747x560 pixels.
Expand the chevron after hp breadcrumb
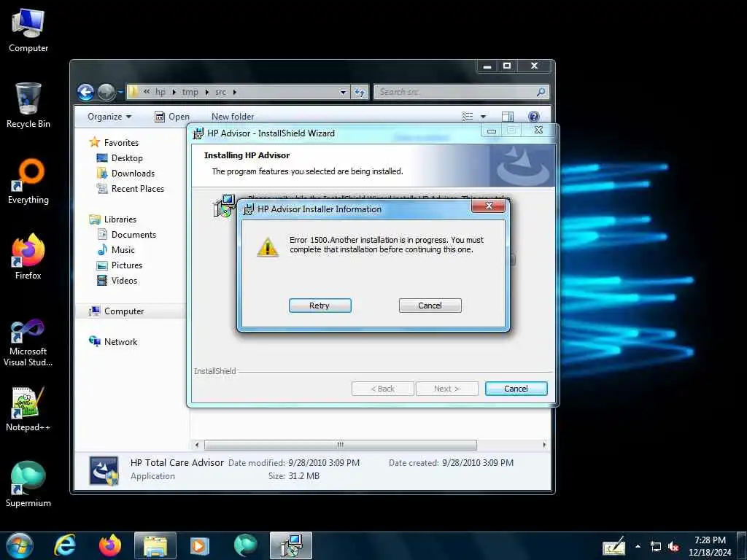[174, 92]
